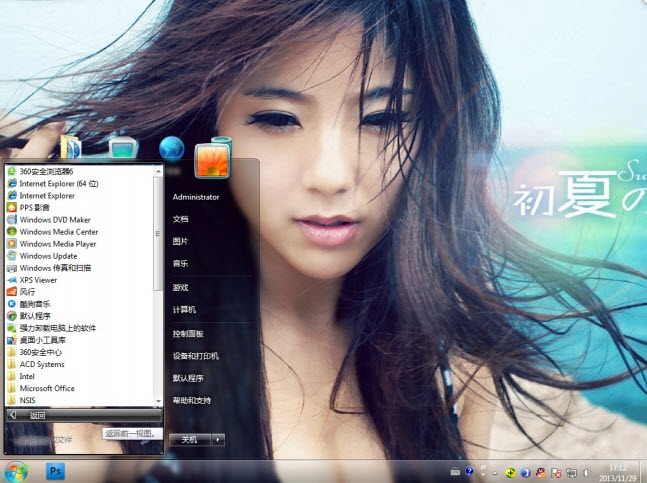Open 帮助和支持

coord(192,401)
